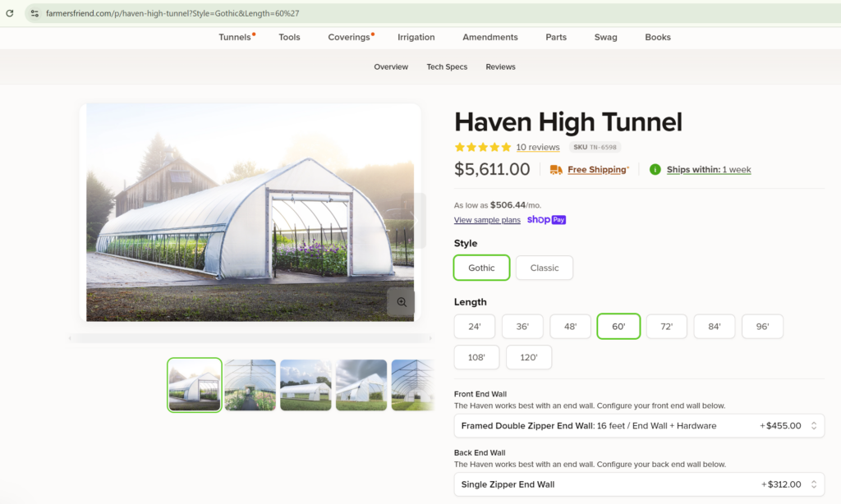Open site information icon in address bar
The height and width of the screenshot is (504, 841).
34,13
